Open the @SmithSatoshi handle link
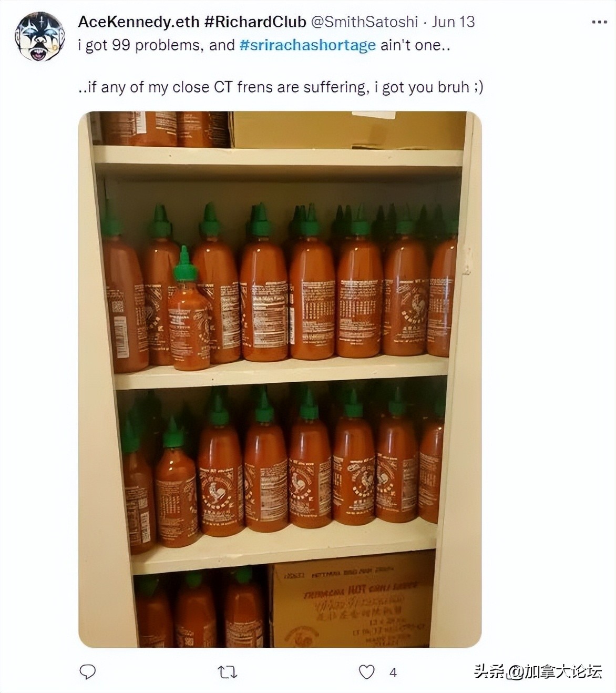Viewport: 616px width, 693px height. pyautogui.click(x=365, y=22)
